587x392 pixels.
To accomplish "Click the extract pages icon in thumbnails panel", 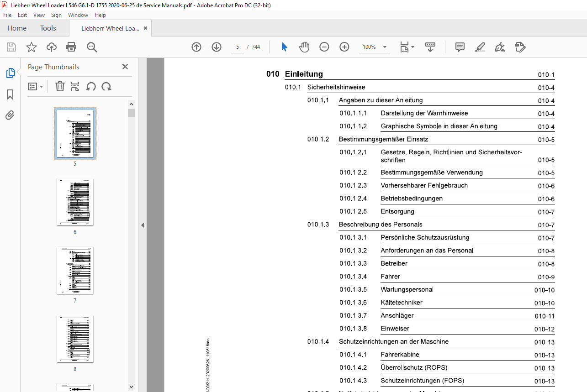I will tap(75, 86).
